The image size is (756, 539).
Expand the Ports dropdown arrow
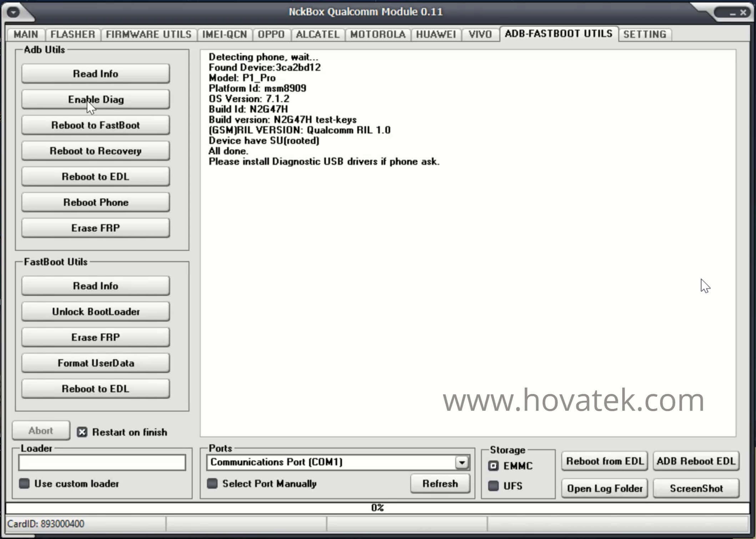(462, 463)
